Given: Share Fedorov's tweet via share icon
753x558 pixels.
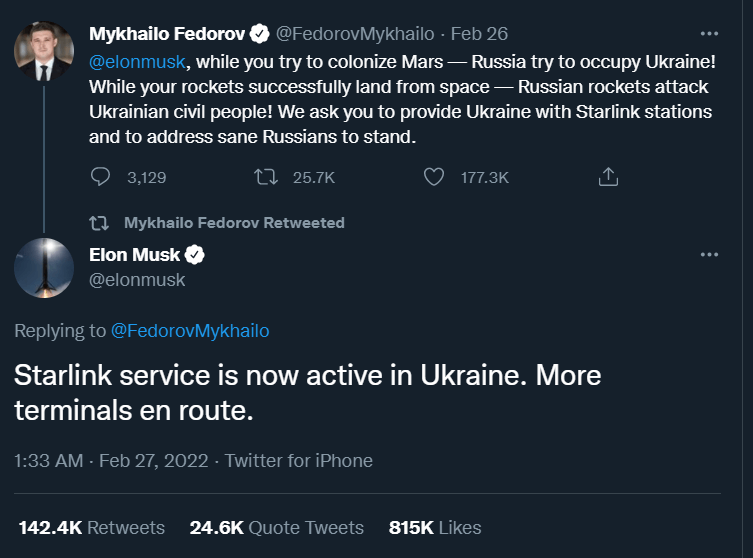Looking at the screenshot, I should (x=607, y=177).
